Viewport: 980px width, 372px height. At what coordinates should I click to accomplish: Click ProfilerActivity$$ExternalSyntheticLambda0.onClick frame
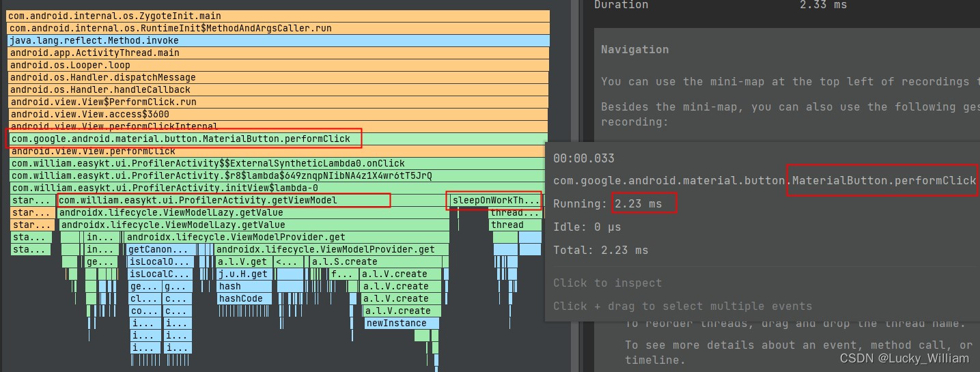[x=278, y=163]
